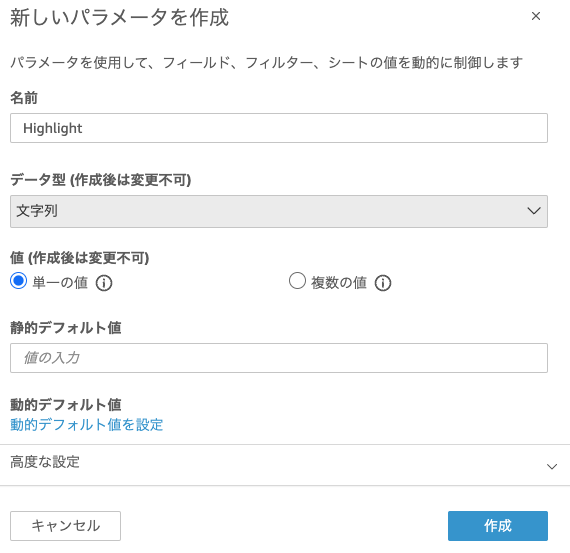Image resolution: width=570 pixels, height=553 pixels.
Task: Click the info icon beside 複数の値
Action: (383, 283)
